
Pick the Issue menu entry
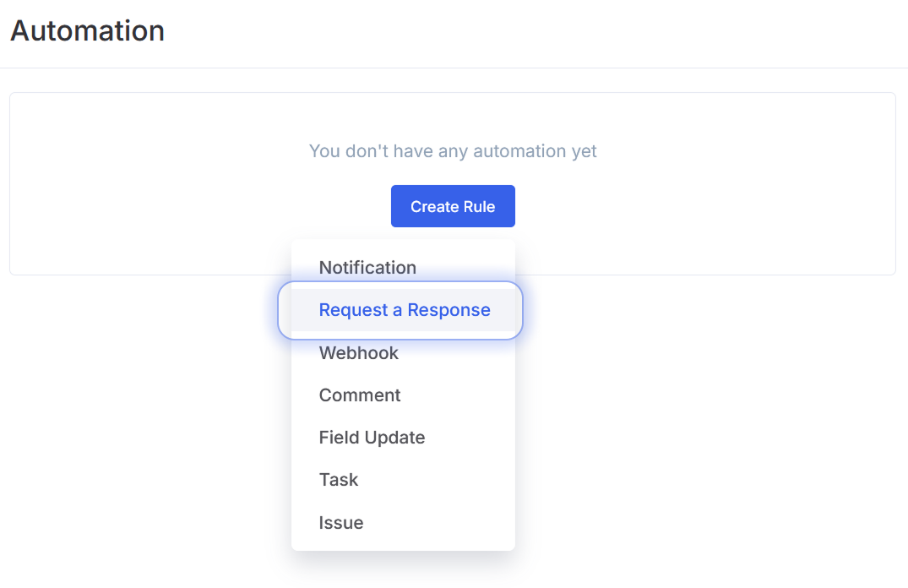pyautogui.click(x=341, y=523)
